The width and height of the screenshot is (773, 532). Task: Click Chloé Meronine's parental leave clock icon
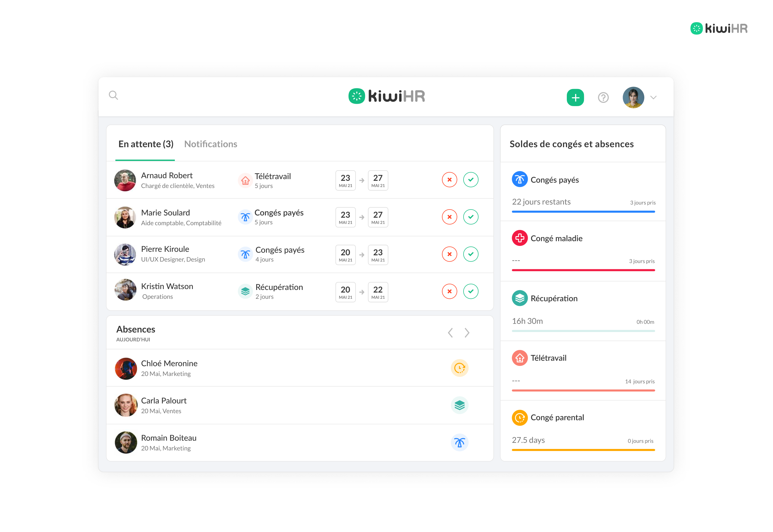459,368
